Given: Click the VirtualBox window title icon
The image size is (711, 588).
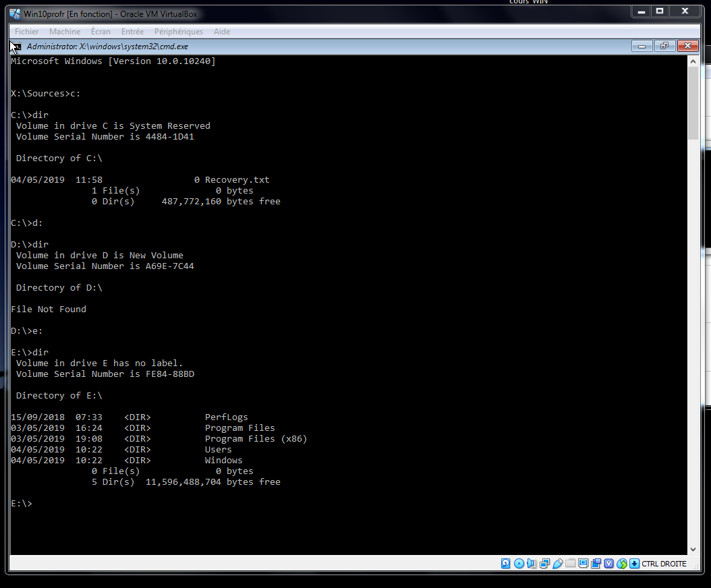Looking at the screenshot, I should click(x=15, y=13).
